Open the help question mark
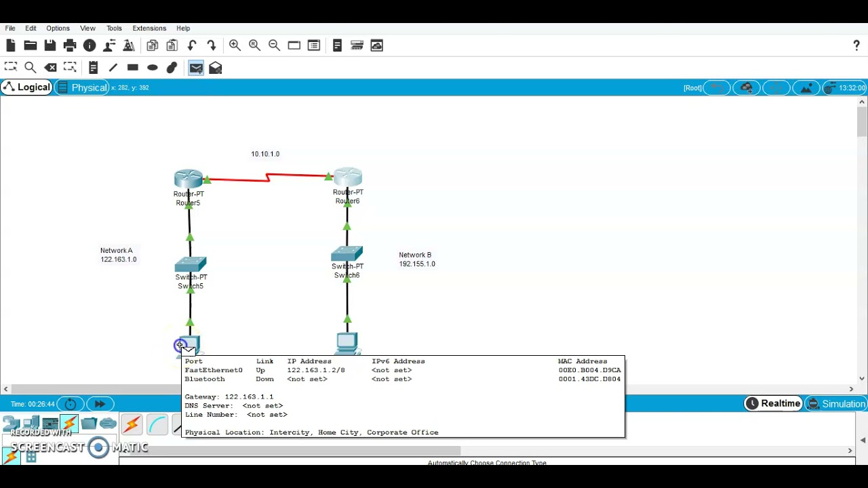The height and width of the screenshot is (488, 868). coord(856,45)
